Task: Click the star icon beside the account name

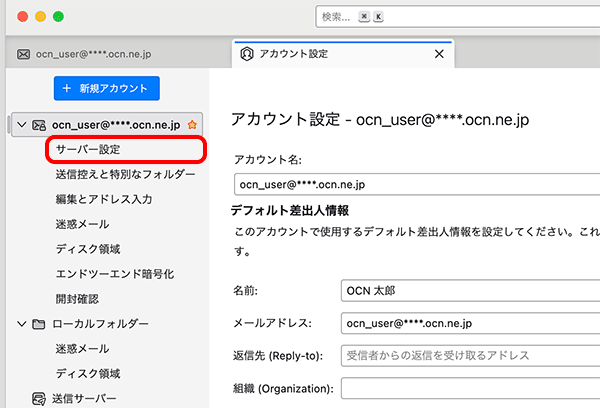Action: point(192,125)
